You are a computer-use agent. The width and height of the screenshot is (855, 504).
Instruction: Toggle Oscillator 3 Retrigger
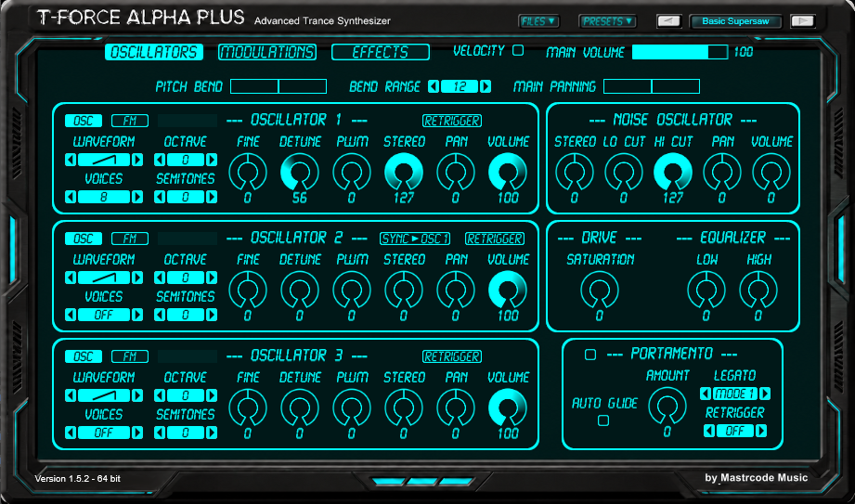452,356
